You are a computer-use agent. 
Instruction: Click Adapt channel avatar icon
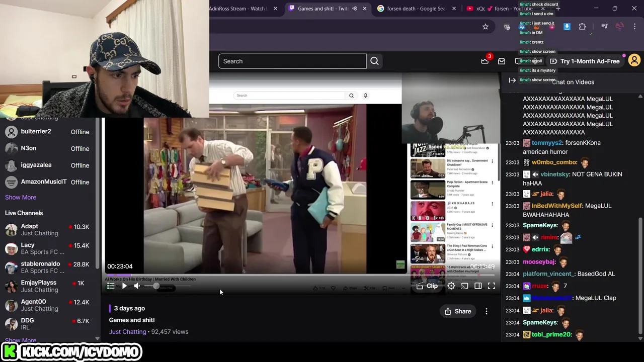click(x=11, y=230)
